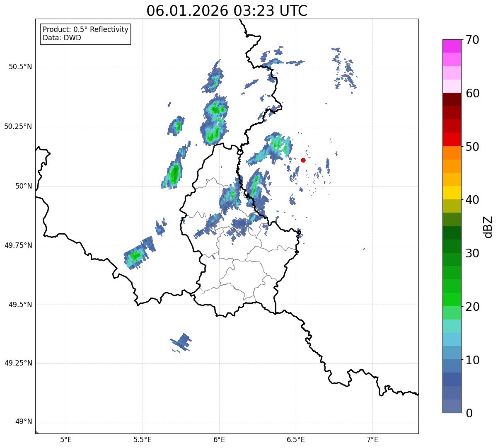Click the 6°E longitude label
498x448 pixels.
(219, 440)
